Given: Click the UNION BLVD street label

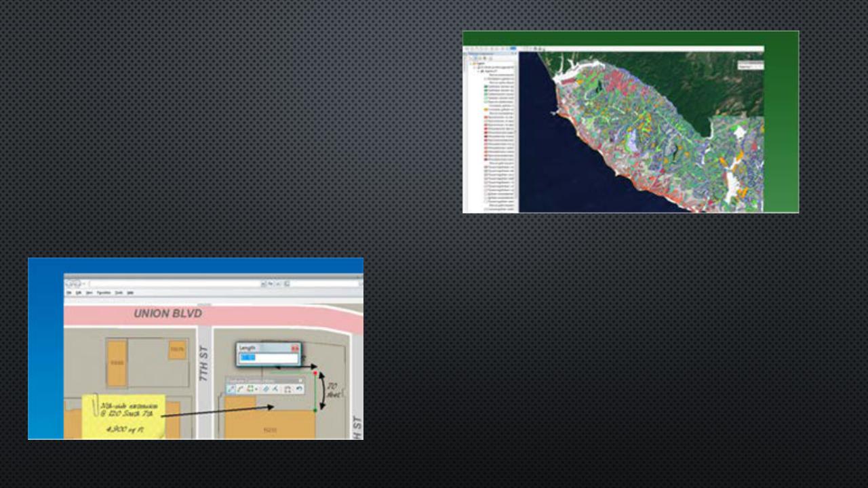Looking at the screenshot, I should tap(167, 314).
